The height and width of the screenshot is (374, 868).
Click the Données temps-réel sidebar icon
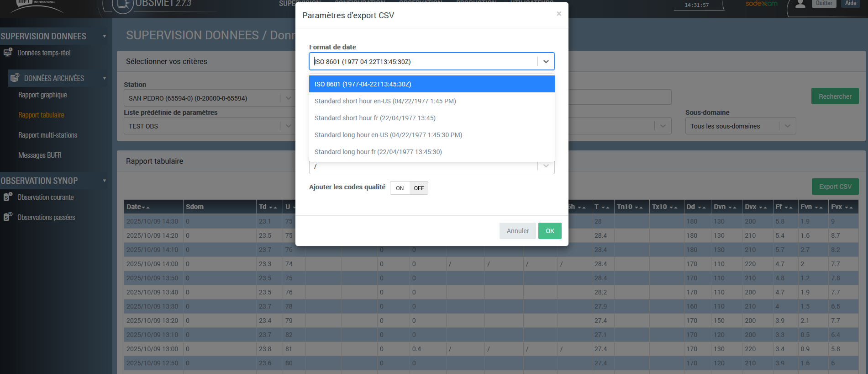click(8, 53)
